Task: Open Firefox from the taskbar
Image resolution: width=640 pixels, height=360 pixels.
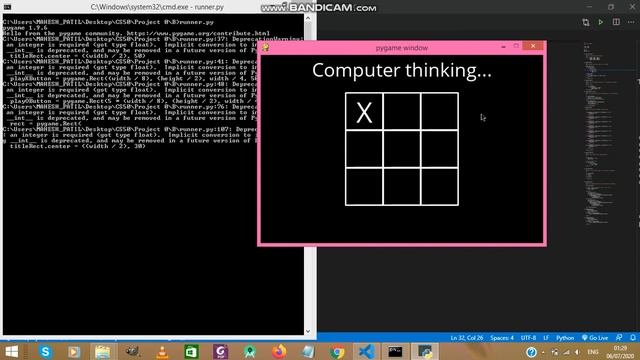Action: [x=279, y=351]
